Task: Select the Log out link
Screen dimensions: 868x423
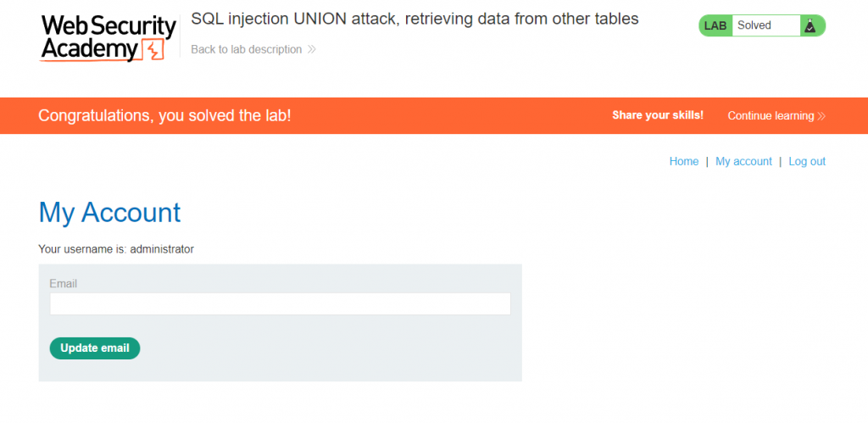Action: (x=807, y=161)
